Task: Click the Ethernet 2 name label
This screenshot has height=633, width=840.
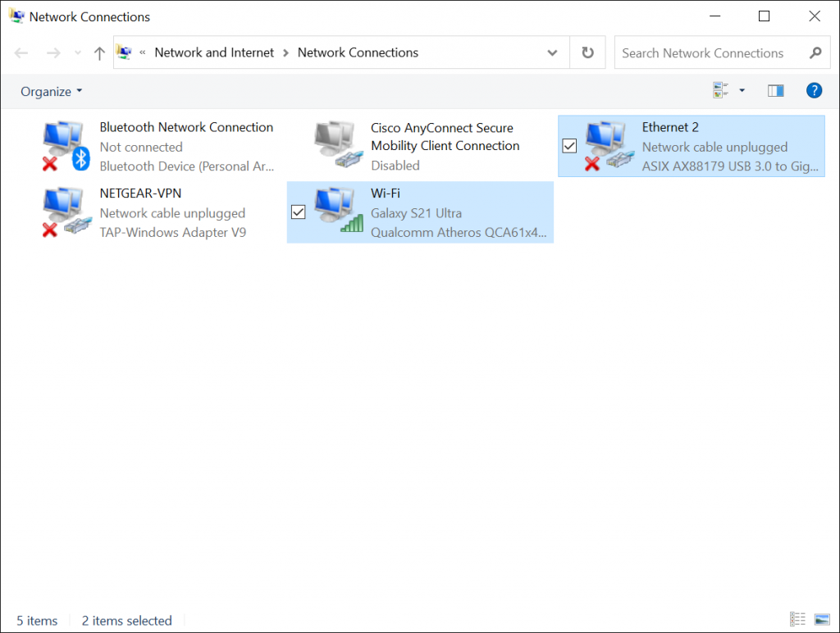Action: [670, 127]
